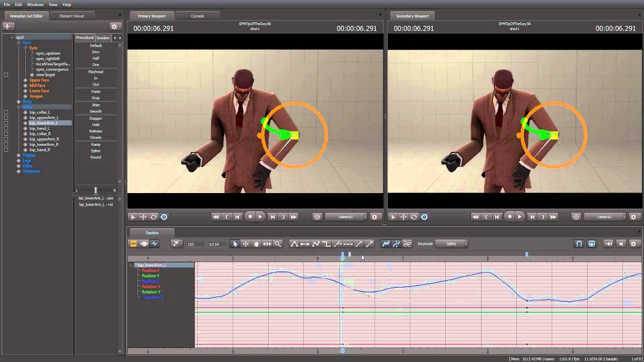644x362 pixels.
Task: Expand the Upper Face group
Action: 25,80
